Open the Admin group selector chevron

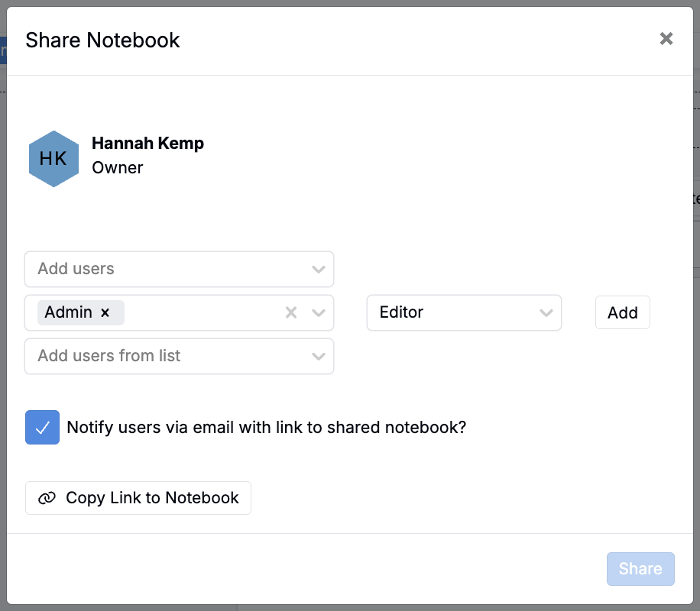pos(319,312)
